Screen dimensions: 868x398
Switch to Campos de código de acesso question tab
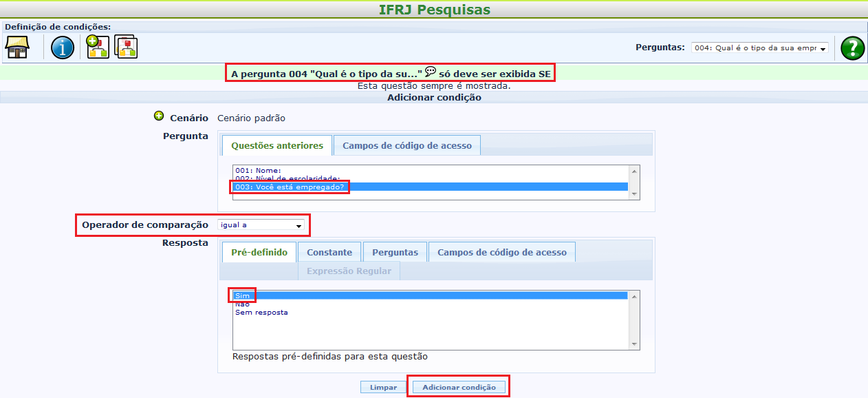point(407,145)
